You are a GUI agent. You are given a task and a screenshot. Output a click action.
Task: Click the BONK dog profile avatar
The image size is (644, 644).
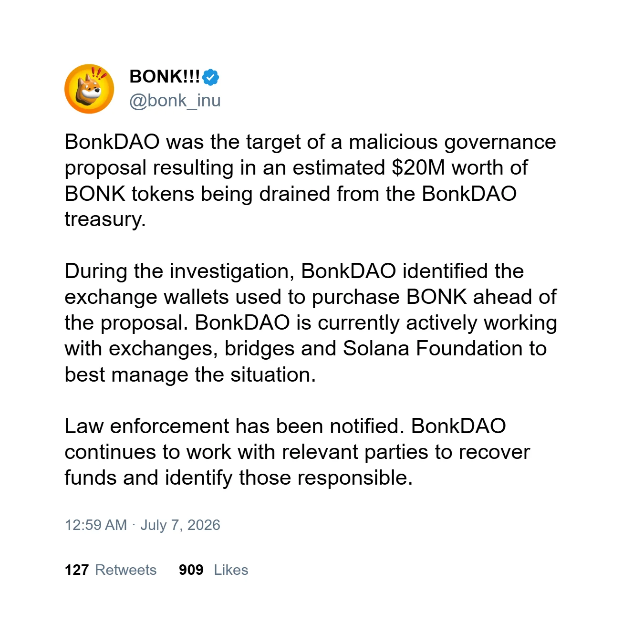tap(89, 89)
